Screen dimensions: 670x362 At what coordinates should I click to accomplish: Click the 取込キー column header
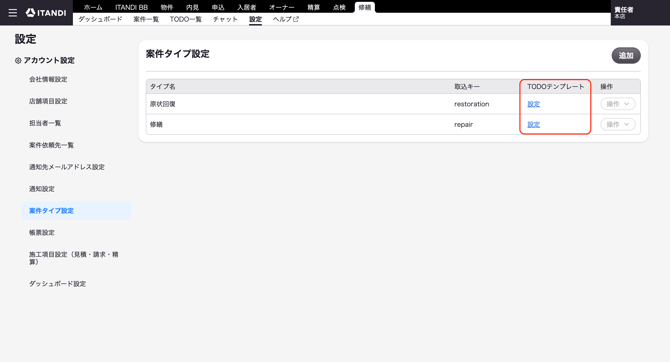[x=467, y=87]
